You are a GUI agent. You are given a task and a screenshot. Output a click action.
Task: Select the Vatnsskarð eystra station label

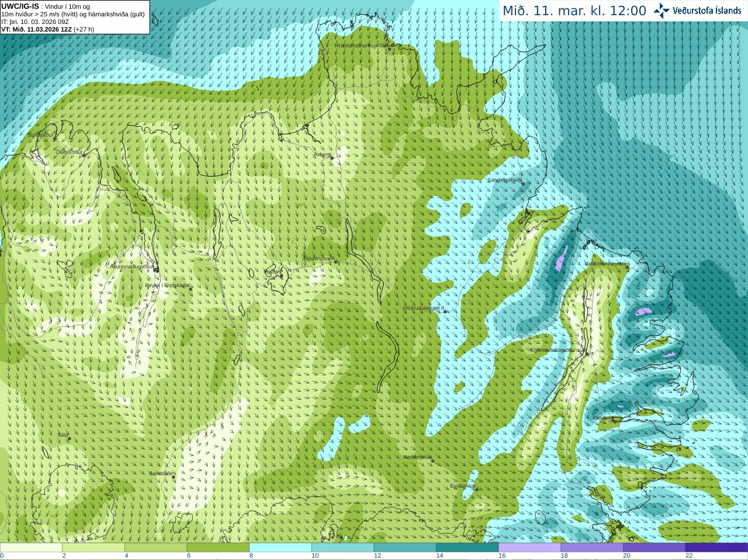click(x=605, y=264)
